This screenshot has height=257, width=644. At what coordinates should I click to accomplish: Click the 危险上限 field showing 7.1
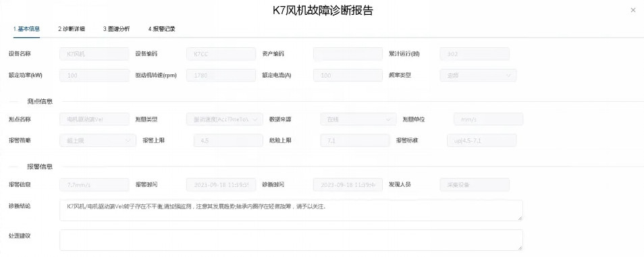click(355, 140)
